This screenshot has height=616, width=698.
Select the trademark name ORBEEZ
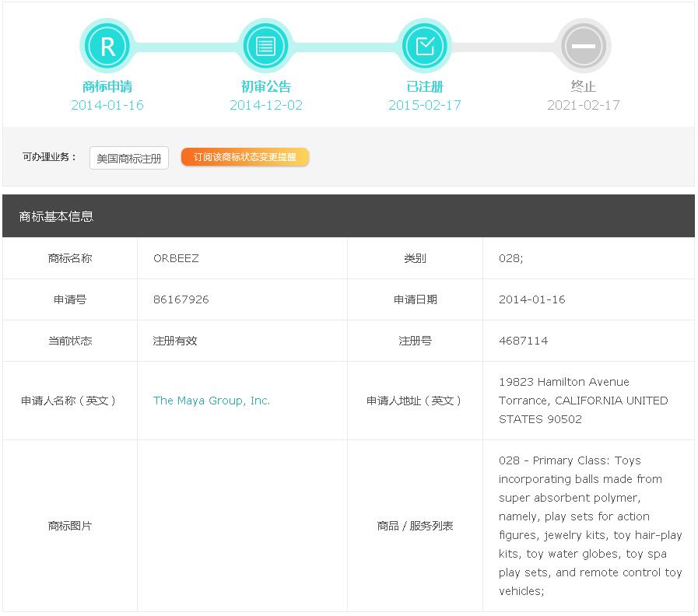176,258
